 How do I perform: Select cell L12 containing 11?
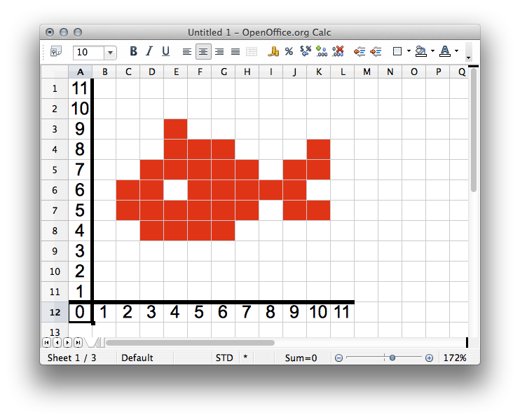(x=343, y=312)
